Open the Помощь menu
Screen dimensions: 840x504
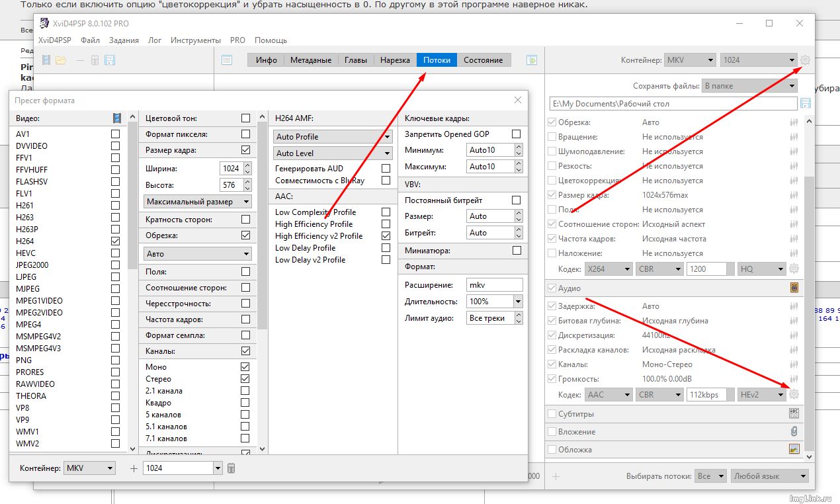pyautogui.click(x=271, y=40)
